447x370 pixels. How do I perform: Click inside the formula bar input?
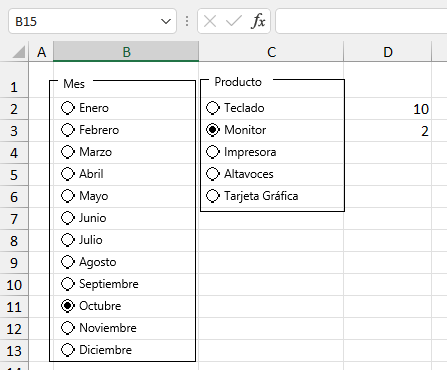(x=361, y=21)
